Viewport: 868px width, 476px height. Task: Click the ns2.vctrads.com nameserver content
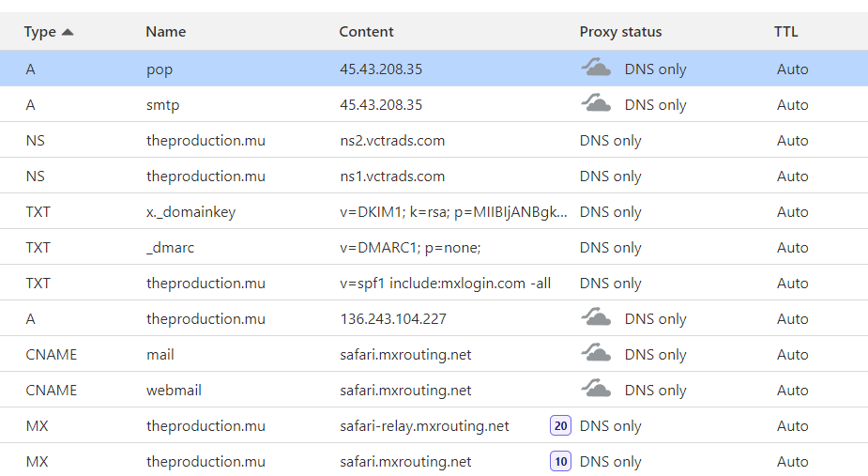(392, 141)
